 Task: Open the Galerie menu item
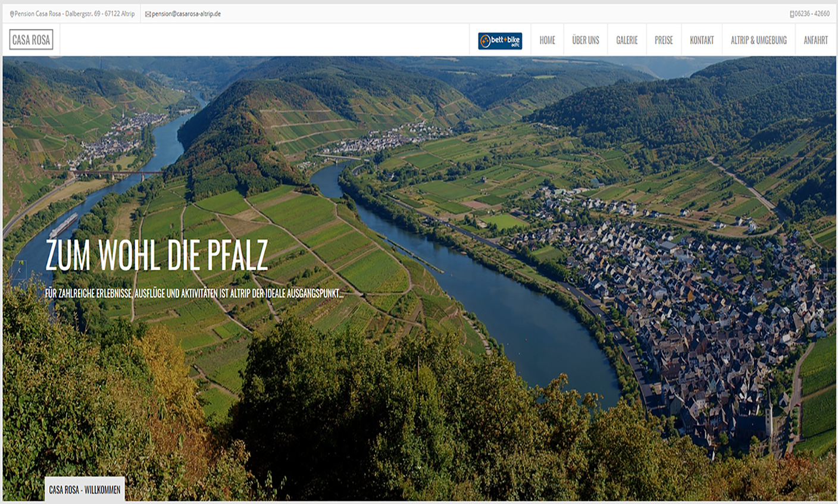coord(627,40)
